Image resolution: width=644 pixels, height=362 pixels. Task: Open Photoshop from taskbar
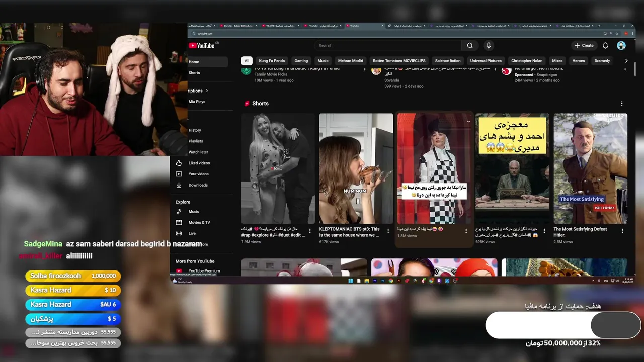[383, 280]
